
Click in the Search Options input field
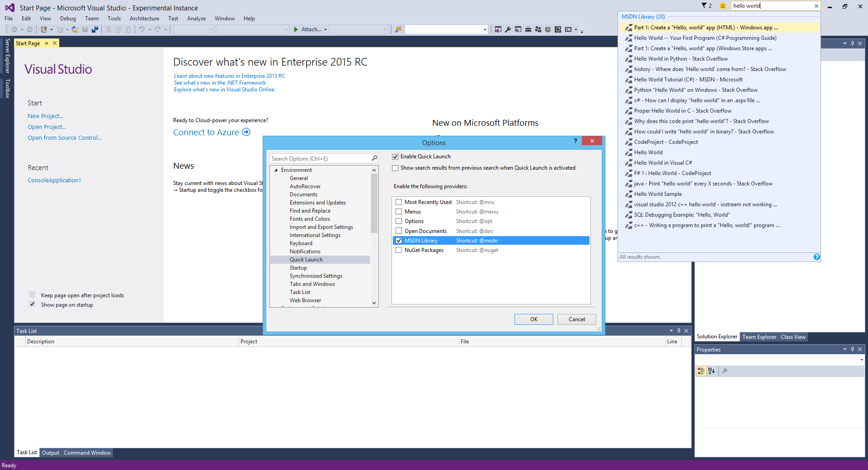pos(320,158)
